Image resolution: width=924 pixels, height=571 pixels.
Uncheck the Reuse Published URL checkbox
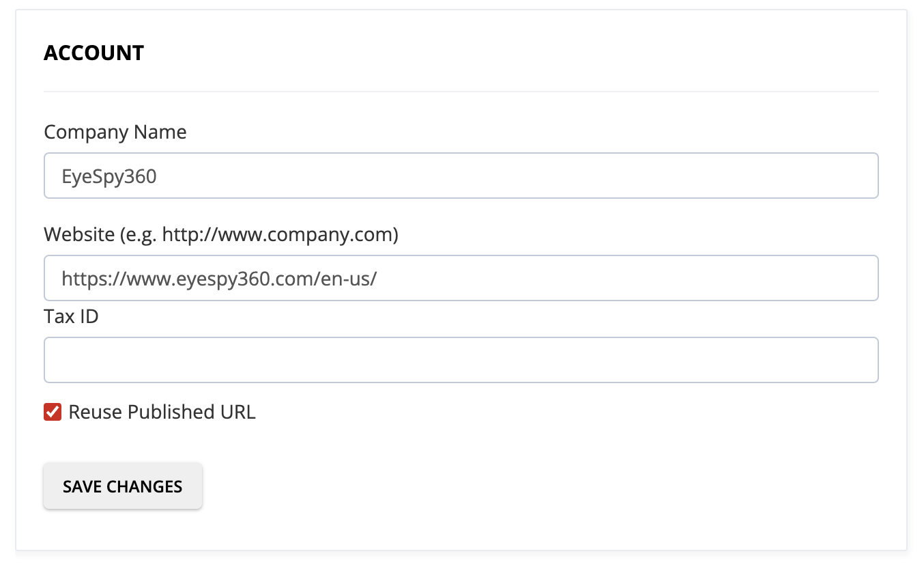coord(53,412)
